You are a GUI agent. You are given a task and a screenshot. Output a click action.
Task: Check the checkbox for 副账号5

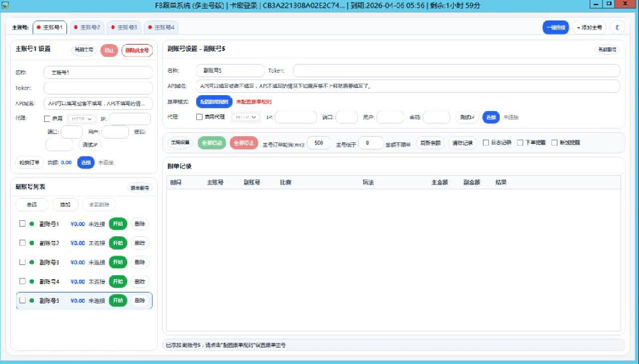(x=22, y=300)
